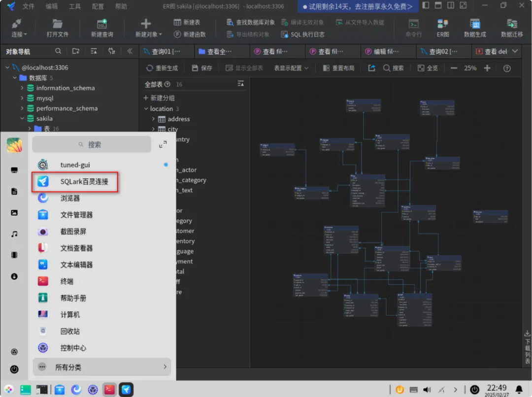Open SQL 执行日志 execution log
Screen dimensions: 532x397
(x=302, y=34)
